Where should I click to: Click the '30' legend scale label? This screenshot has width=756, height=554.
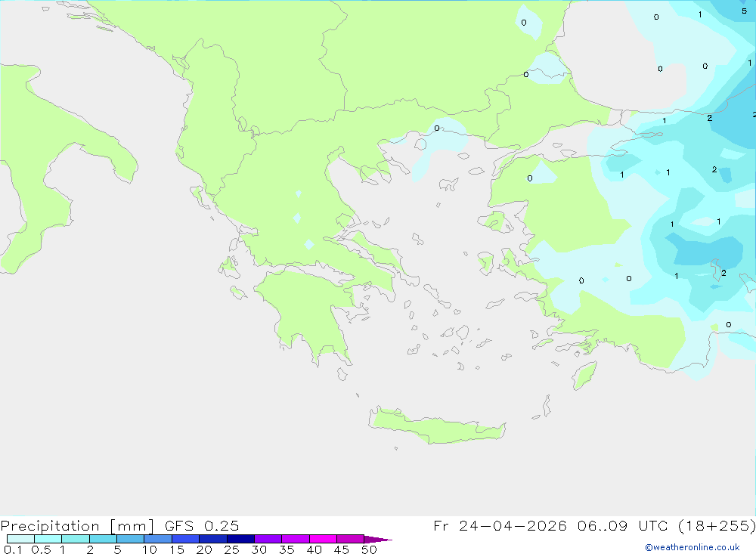(259, 549)
